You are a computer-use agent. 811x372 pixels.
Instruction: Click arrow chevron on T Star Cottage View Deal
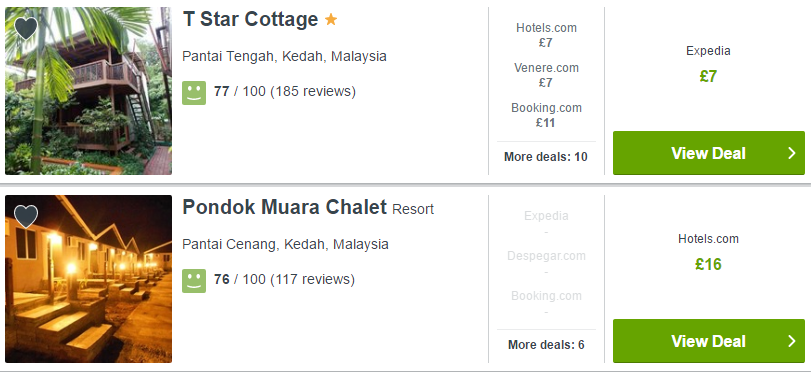[792, 153]
